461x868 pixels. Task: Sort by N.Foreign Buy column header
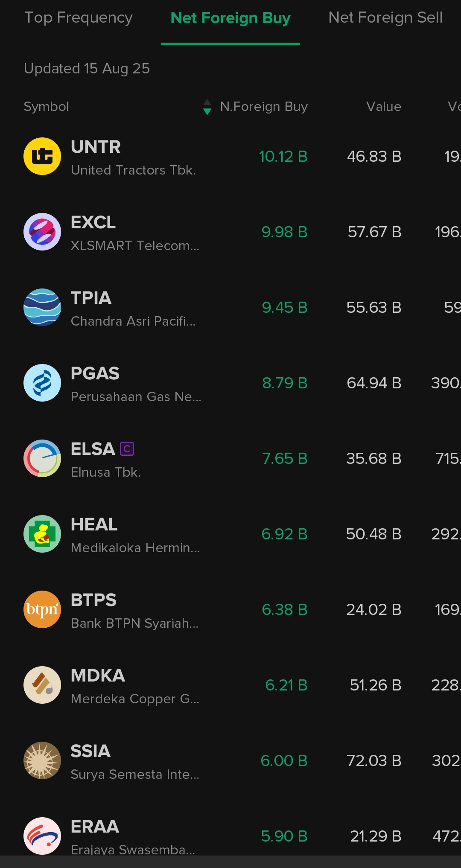[264, 107]
